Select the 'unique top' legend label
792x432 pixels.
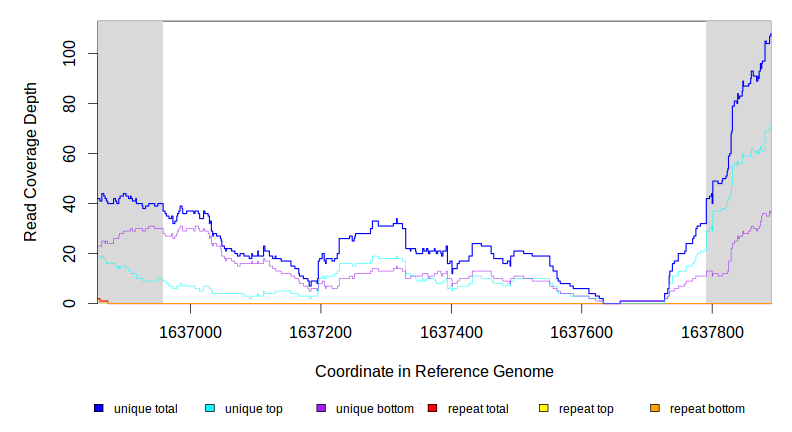[x=254, y=409]
